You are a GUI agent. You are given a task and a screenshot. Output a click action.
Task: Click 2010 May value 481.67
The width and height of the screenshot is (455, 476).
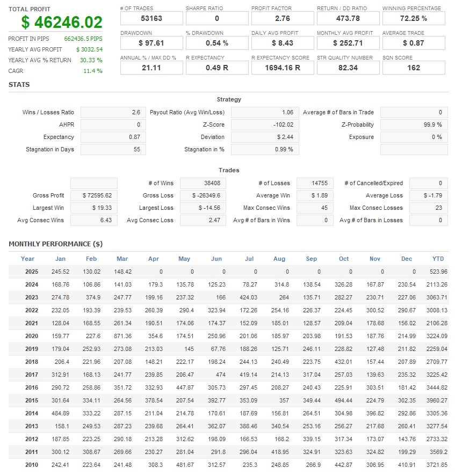[185, 465]
